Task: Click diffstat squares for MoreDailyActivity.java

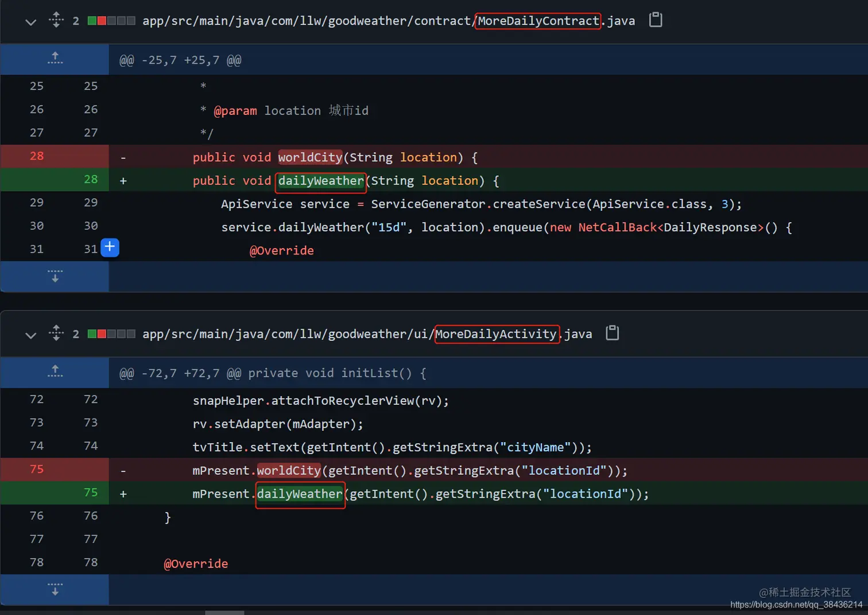Action: (111, 334)
